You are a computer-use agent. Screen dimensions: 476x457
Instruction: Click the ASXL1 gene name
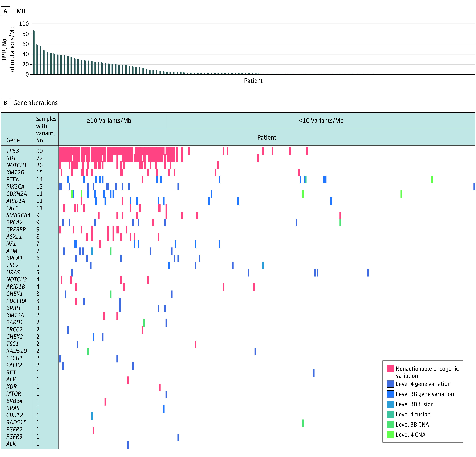pyautogui.click(x=14, y=237)
